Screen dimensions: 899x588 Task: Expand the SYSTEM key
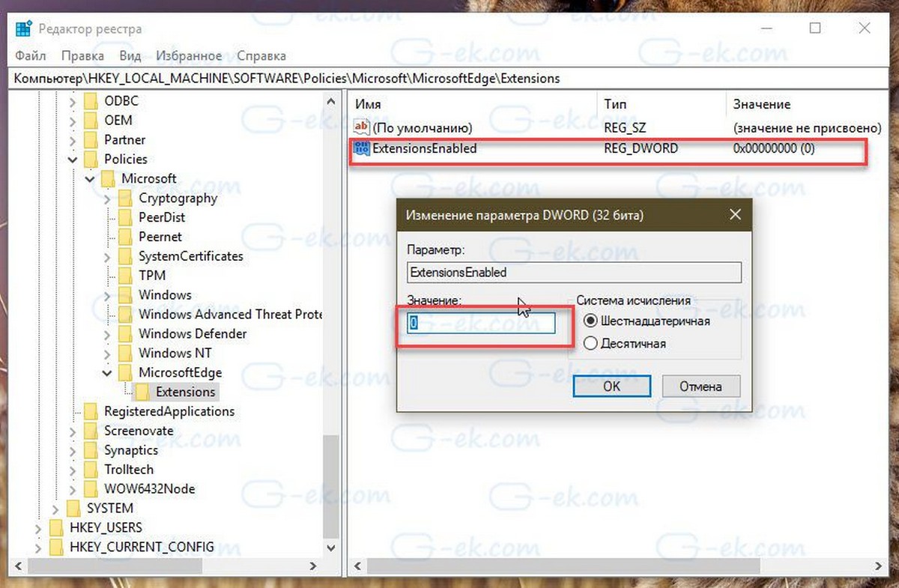[x=55, y=509]
